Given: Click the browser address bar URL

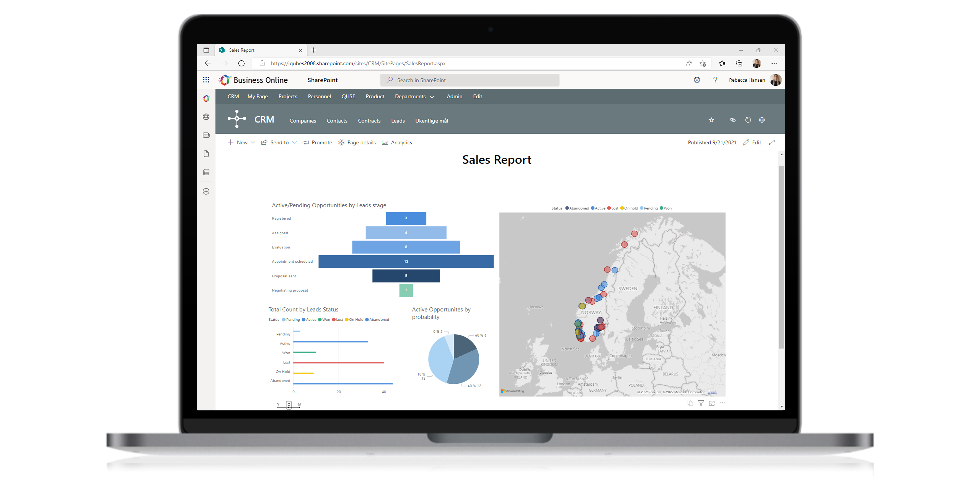Looking at the screenshot, I should [x=358, y=64].
